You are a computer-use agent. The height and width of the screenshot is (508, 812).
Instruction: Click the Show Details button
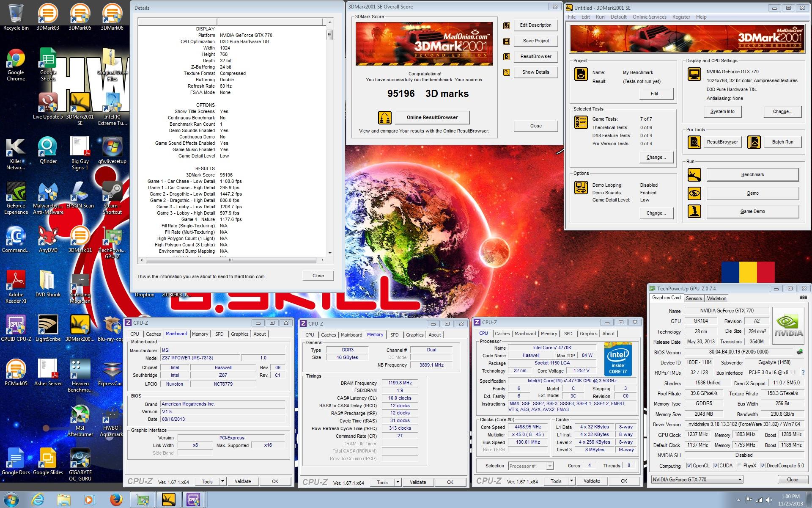click(x=535, y=72)
